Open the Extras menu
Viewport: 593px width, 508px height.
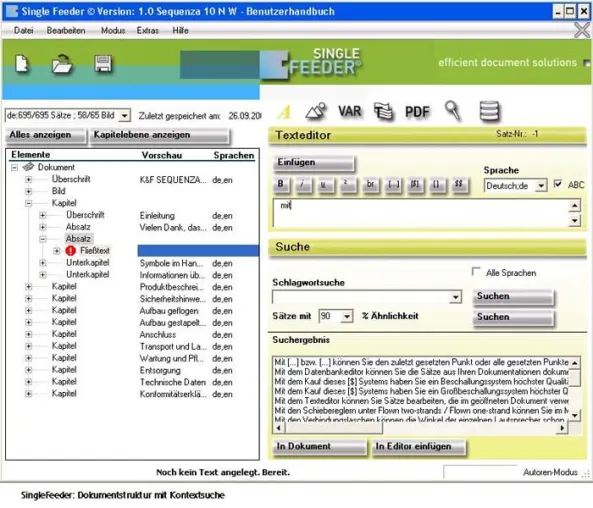[147, 30]
